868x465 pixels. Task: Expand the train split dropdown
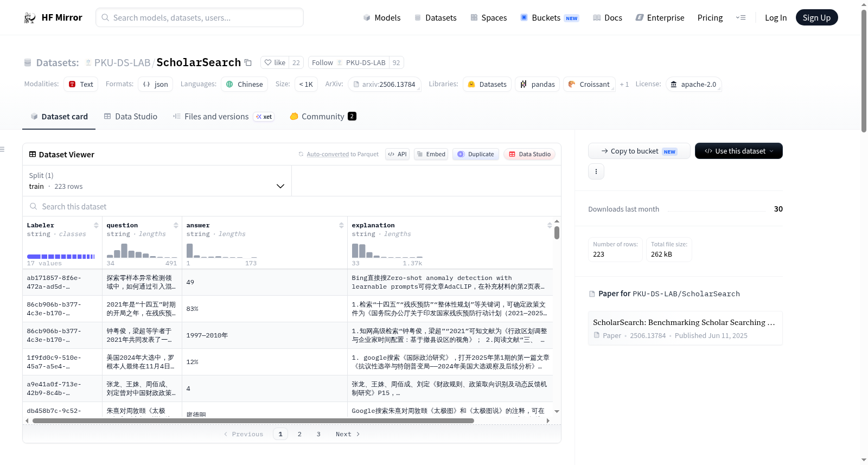157,181
